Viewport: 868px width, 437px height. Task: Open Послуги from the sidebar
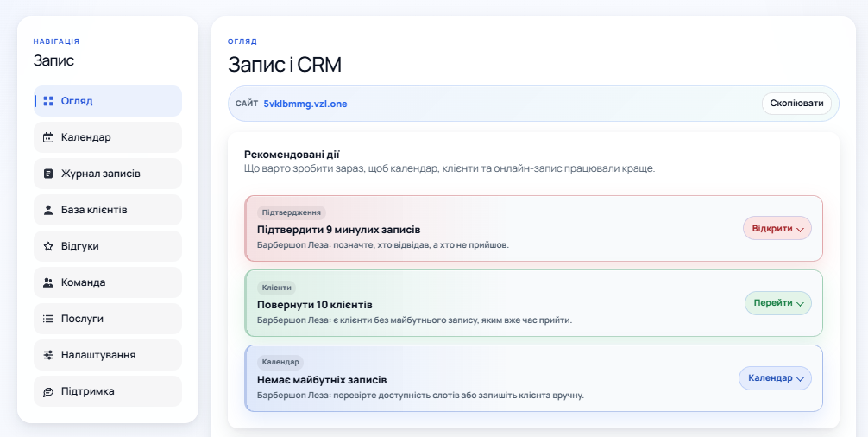pos(108,319)
